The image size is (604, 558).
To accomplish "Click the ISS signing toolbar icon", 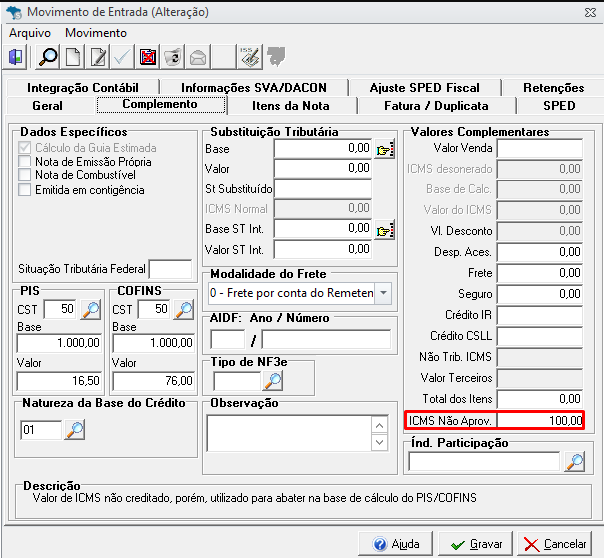I will coord(250,57).
